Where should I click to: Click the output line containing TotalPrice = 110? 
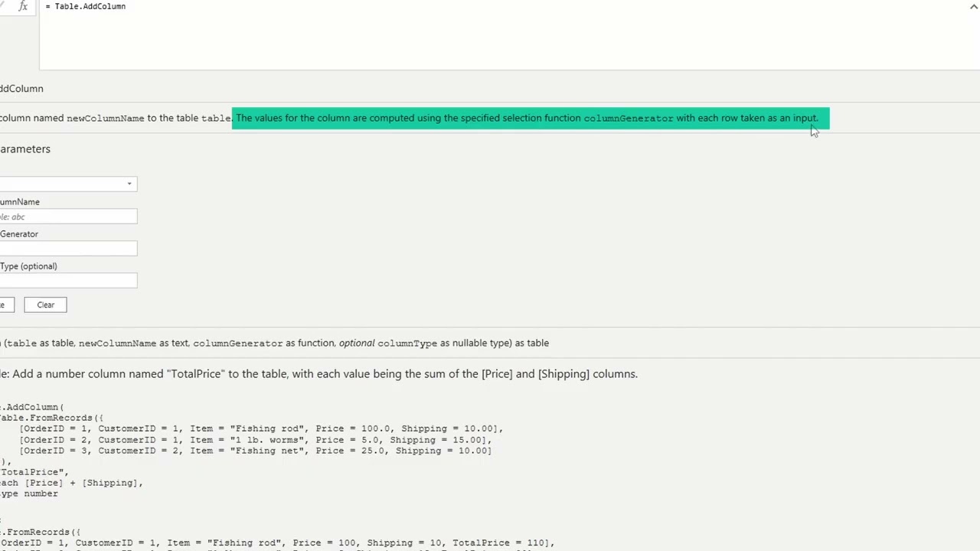pos(277,543)
